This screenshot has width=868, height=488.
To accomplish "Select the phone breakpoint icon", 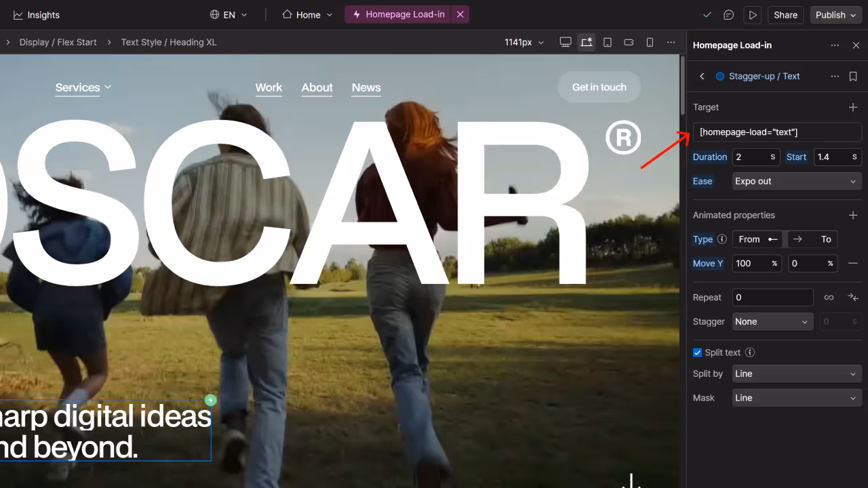I will [650, 42].
